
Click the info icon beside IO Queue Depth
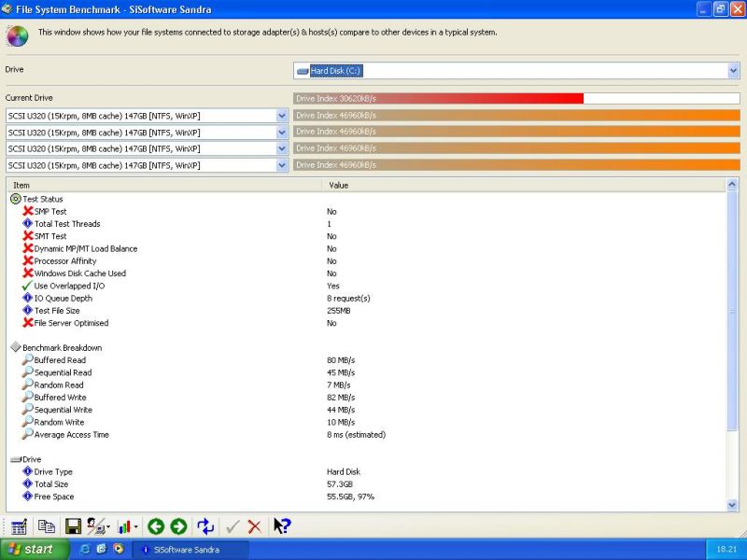[28, 298]
